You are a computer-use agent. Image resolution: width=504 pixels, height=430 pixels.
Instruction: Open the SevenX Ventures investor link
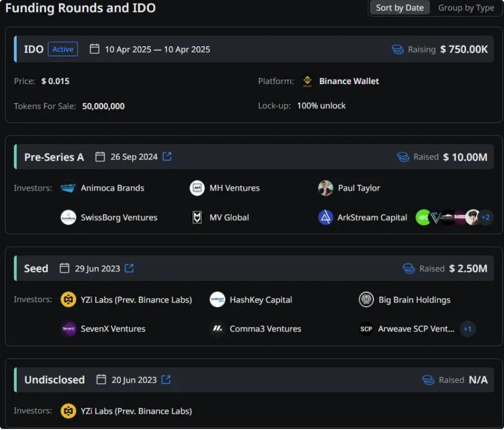coord(113,329)
